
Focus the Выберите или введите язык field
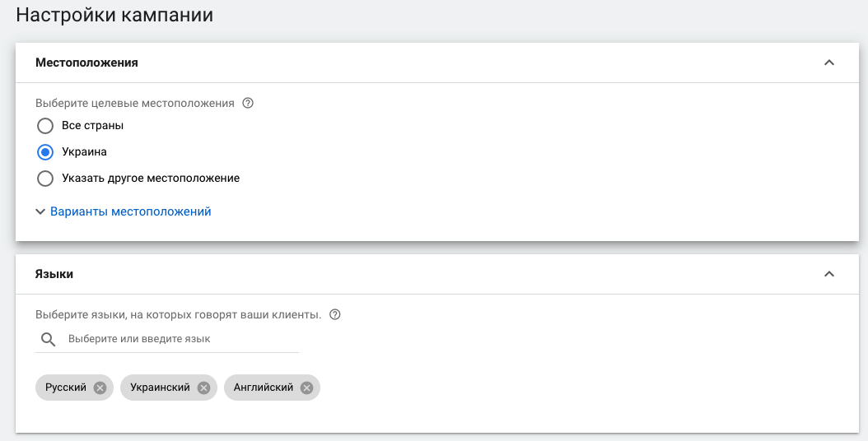click(x=181, y=339)
